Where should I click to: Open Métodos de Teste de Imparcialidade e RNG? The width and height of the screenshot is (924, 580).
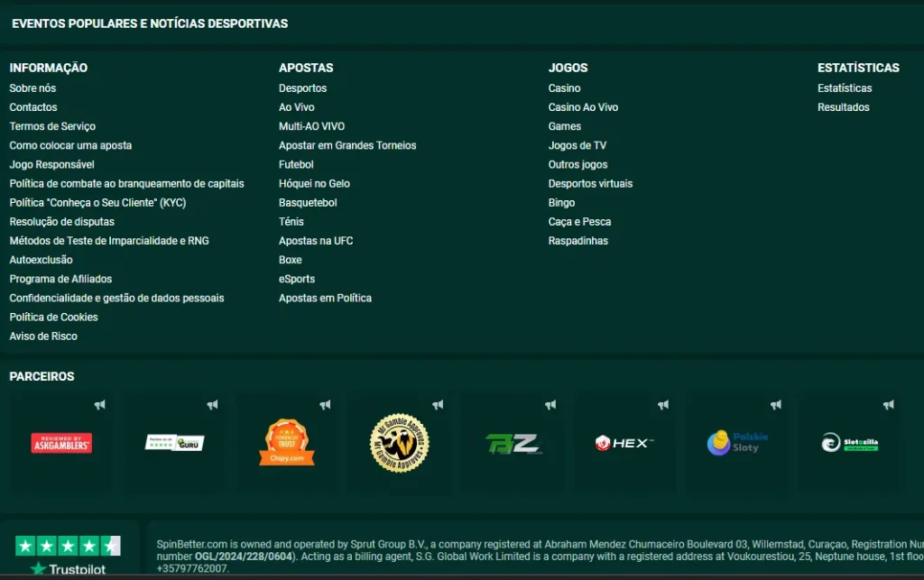tap(109, 241)
